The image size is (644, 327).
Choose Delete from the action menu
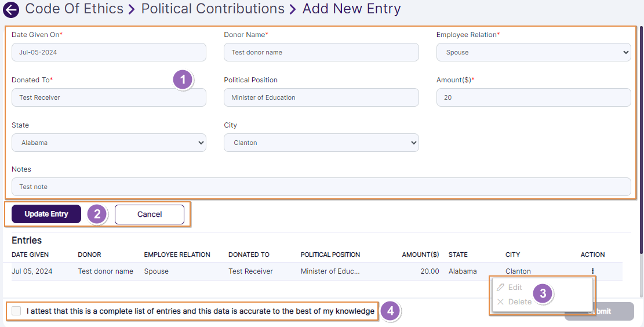point(519,302)
